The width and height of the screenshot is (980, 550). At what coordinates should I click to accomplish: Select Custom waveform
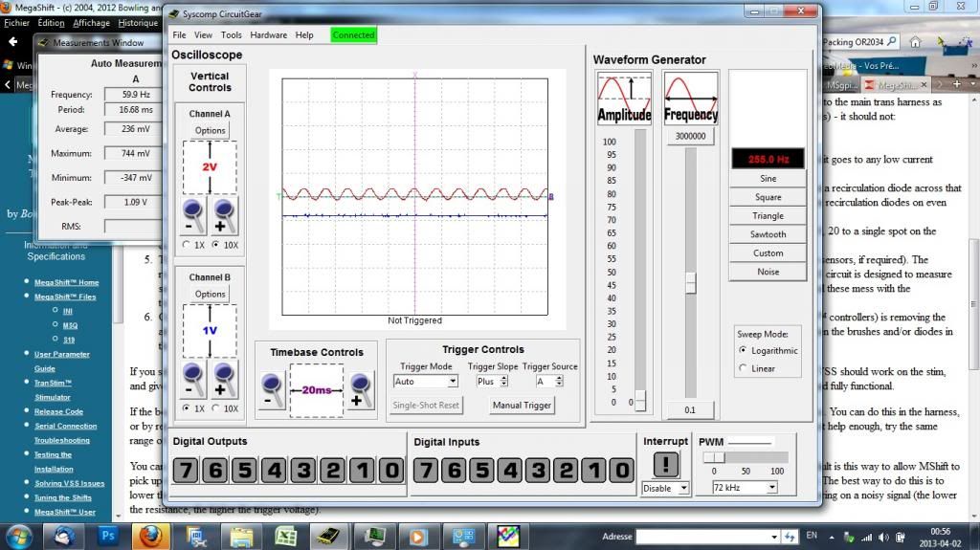click(768, 253)
